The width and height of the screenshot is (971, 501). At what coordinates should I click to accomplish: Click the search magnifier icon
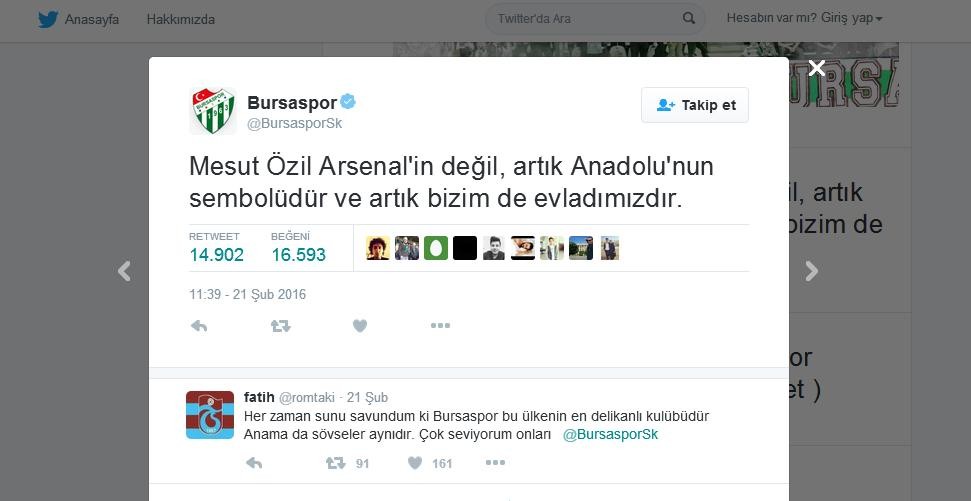(x=689, y=19)
